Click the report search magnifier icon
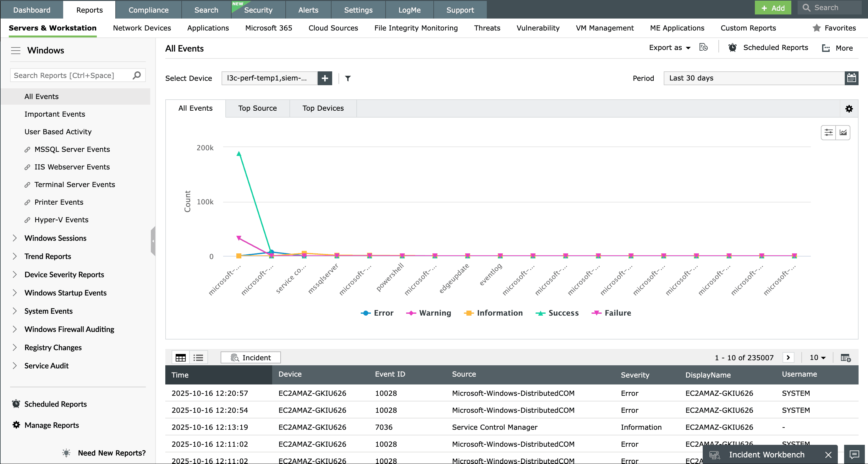The image size is (868, 464). pyautogui.click(x=136, y=75)
